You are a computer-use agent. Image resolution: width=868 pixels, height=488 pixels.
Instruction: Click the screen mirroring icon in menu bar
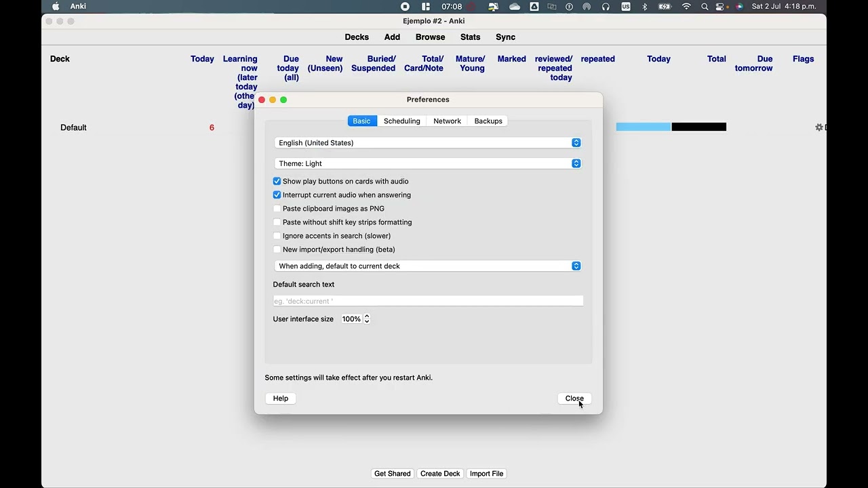(x=552, y=7)
